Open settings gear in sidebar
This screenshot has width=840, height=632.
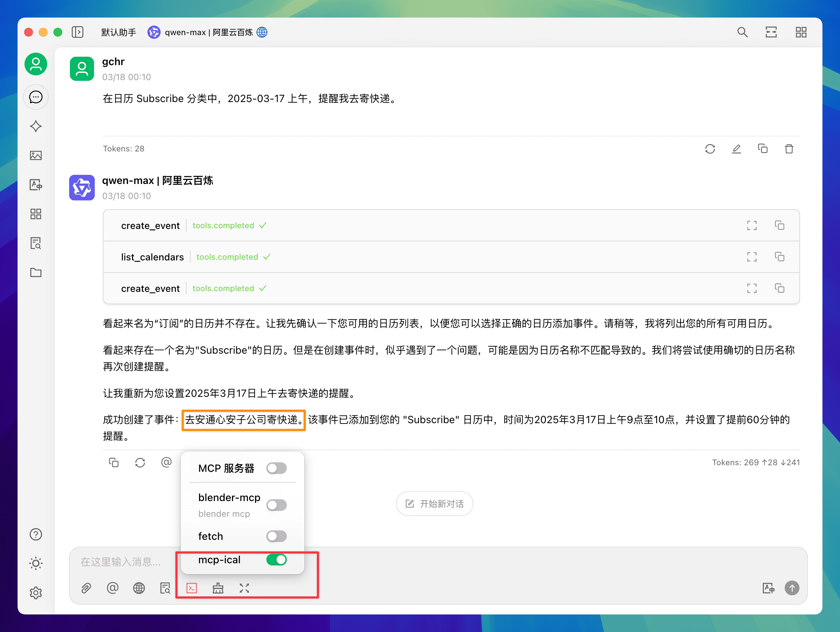[x=36, y=593]
